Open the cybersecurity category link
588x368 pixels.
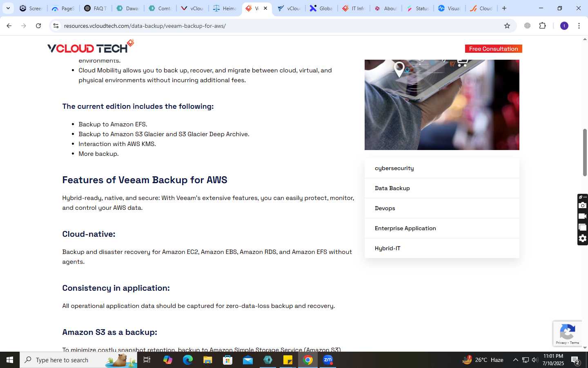coord(394,168)
